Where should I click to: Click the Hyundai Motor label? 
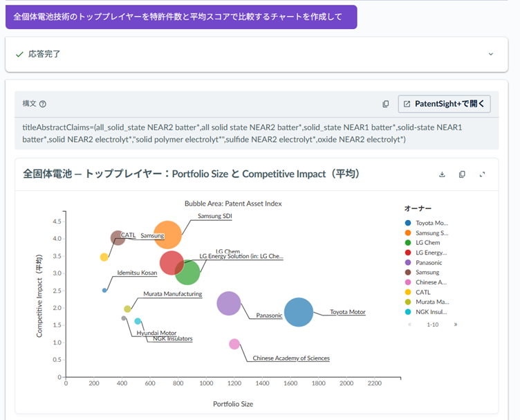(x=156, y=333)
